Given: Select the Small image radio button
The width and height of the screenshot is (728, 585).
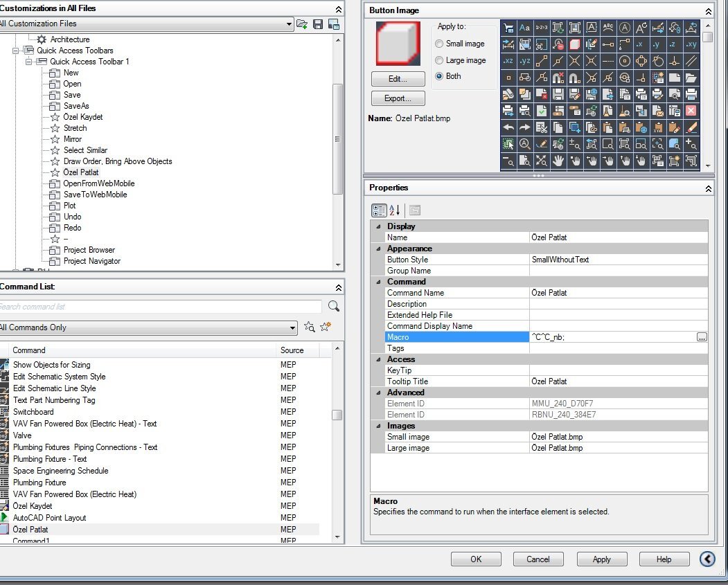Looking at the screenshot, I should pos(439,44).
